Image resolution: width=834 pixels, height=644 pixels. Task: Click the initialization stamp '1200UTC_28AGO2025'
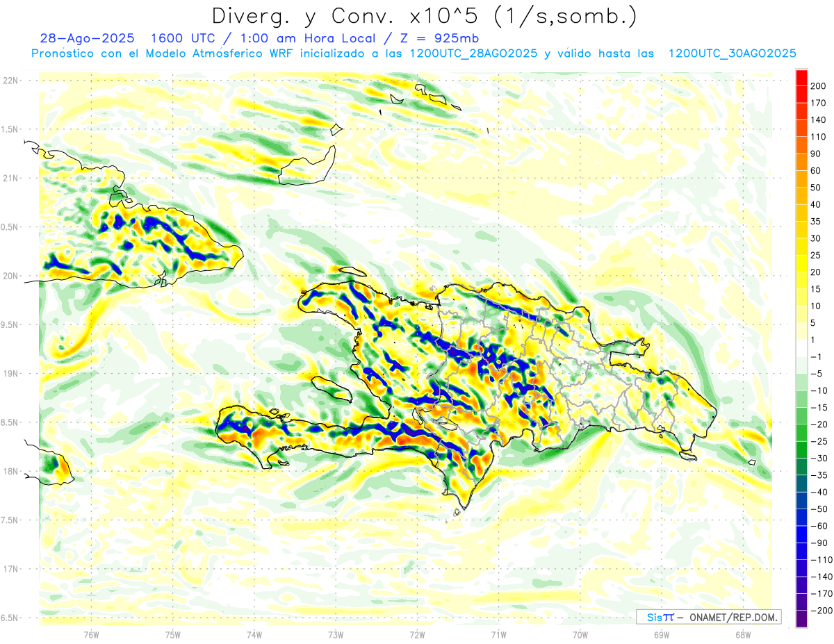pyautogui.click(x=474, y=53)
